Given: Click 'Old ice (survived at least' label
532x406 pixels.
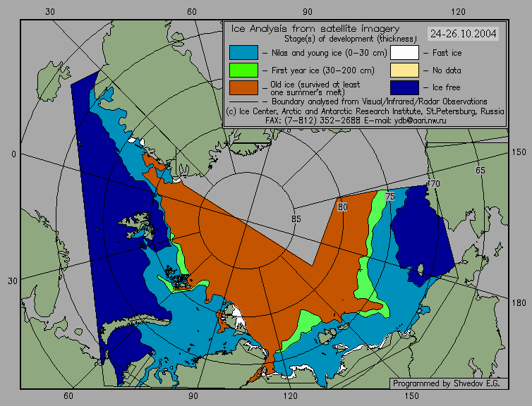Looking at the screenshot, I should [x=315, y=85].
